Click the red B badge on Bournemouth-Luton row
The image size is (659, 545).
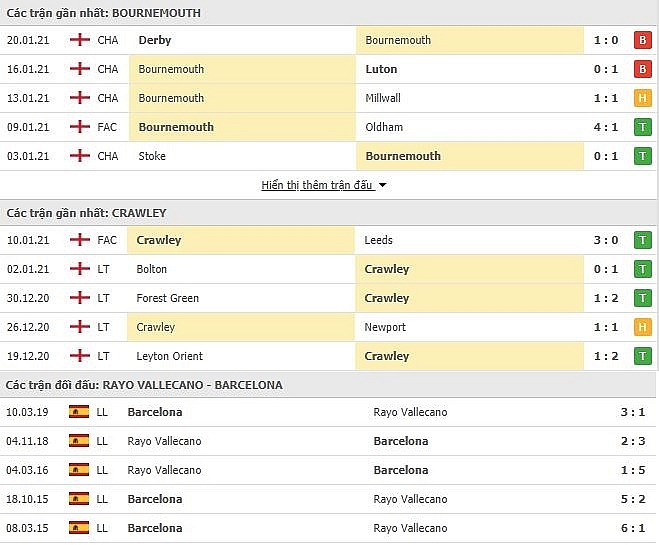click(x=643, y=70)
